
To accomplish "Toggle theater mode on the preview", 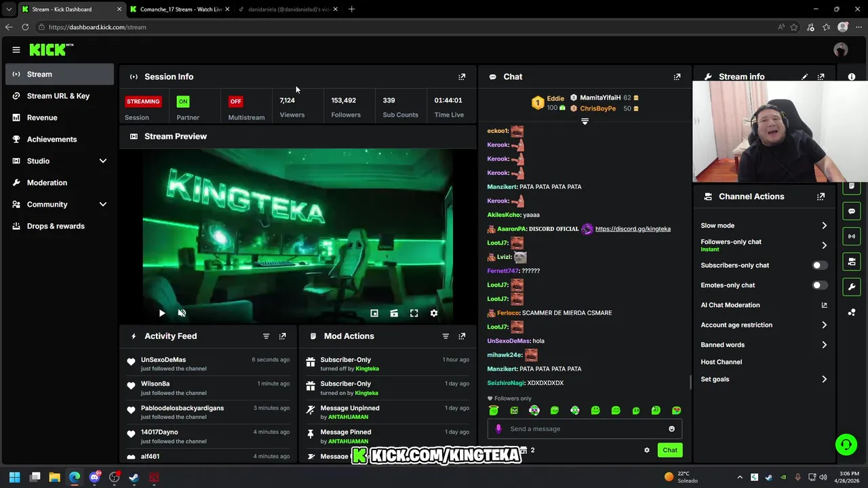I will click(394, 313).
